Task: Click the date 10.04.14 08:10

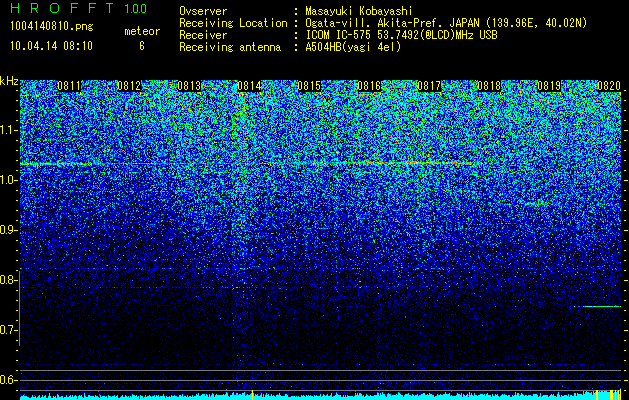Action: click(x=51, y=46)
